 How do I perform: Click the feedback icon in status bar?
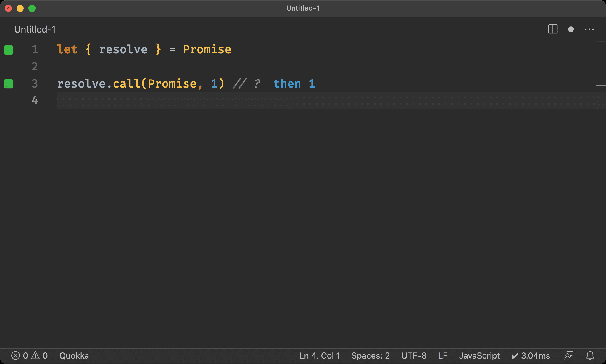coord(569,356)
